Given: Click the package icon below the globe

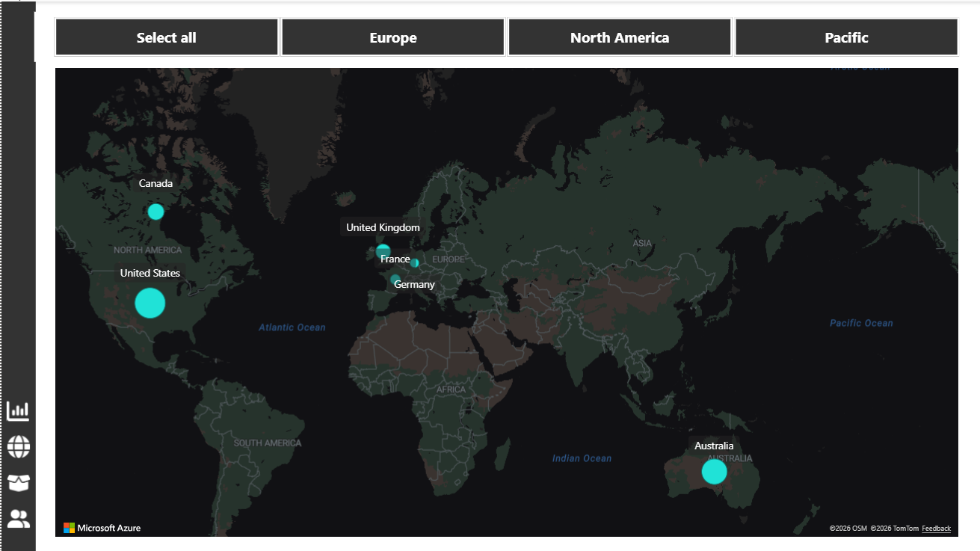Looking at the screenshot, I should click(18, 482).
